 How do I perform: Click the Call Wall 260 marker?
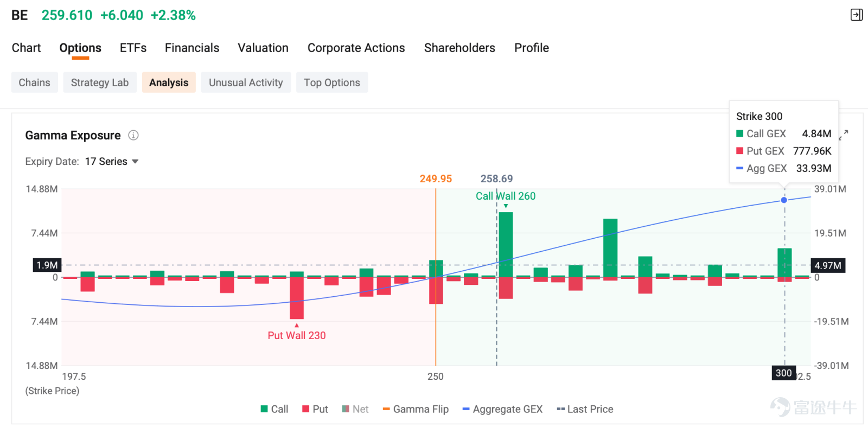click(x=506, y=196)
